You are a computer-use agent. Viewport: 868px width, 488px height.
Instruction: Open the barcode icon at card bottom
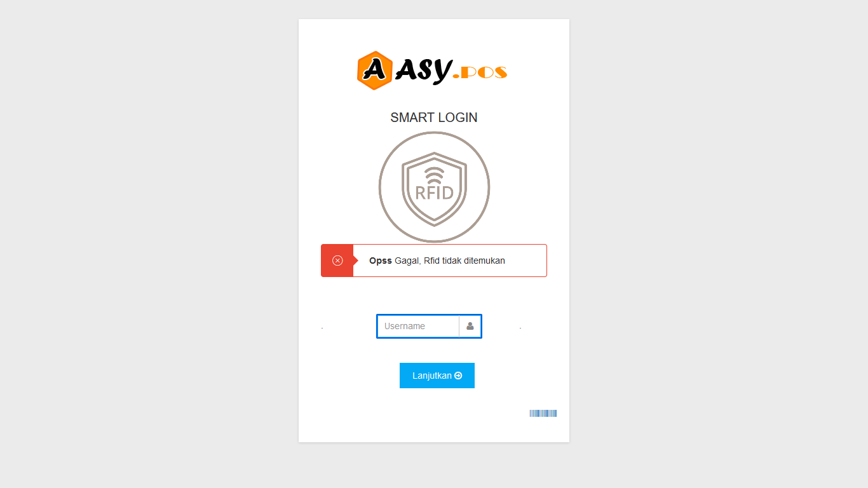543,414
